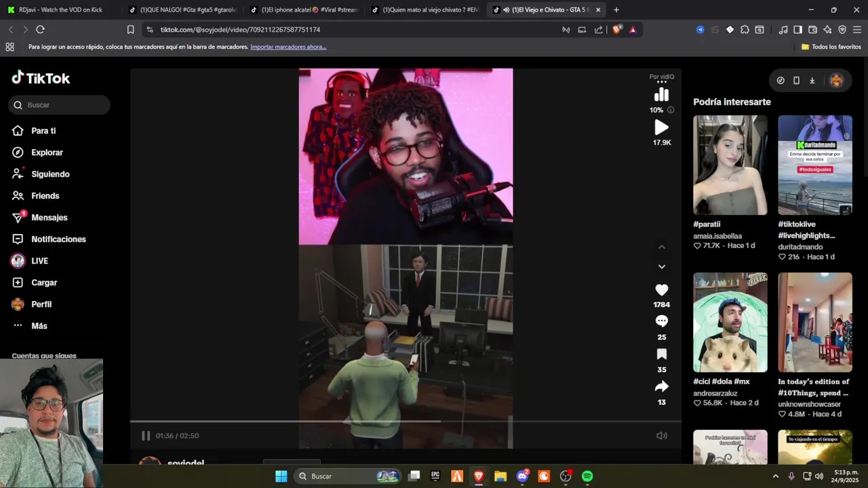Open Discord from the taskbar
Screen dimensions: 868x488
tap(522, 476)
